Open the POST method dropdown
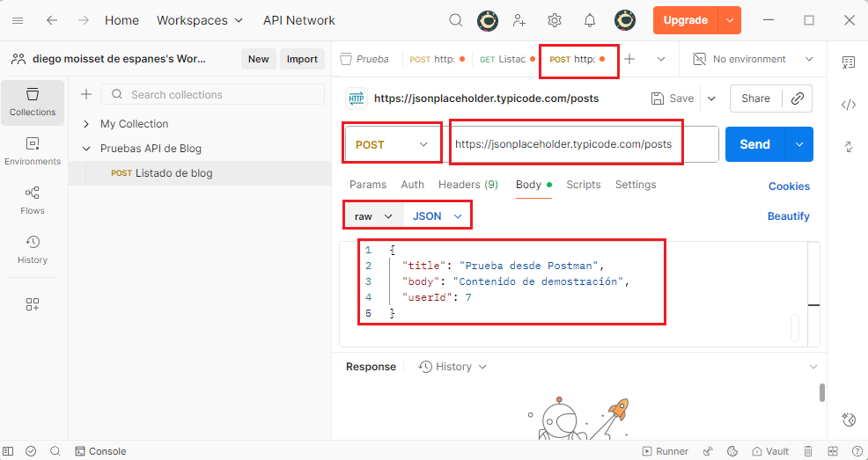Viewport: 868px width, 460px height. pos(391,144)
